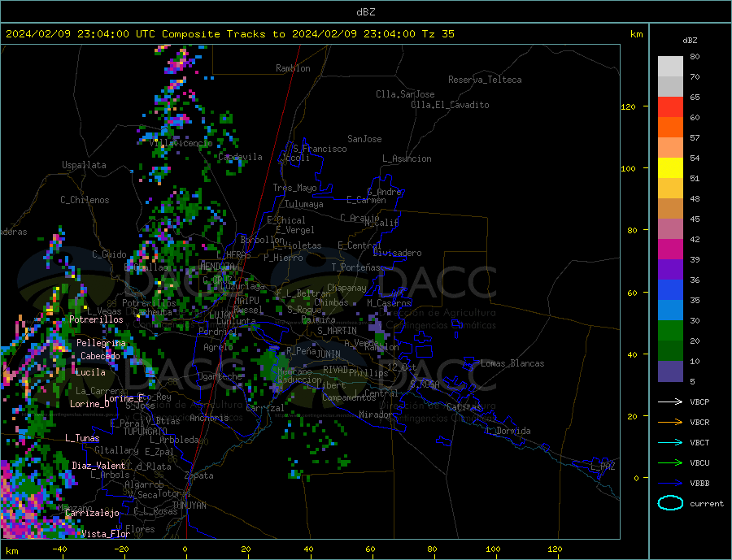The image size is (732, 560).
Task: Click the 'SanJose' map label
Action: pos(364,139)
